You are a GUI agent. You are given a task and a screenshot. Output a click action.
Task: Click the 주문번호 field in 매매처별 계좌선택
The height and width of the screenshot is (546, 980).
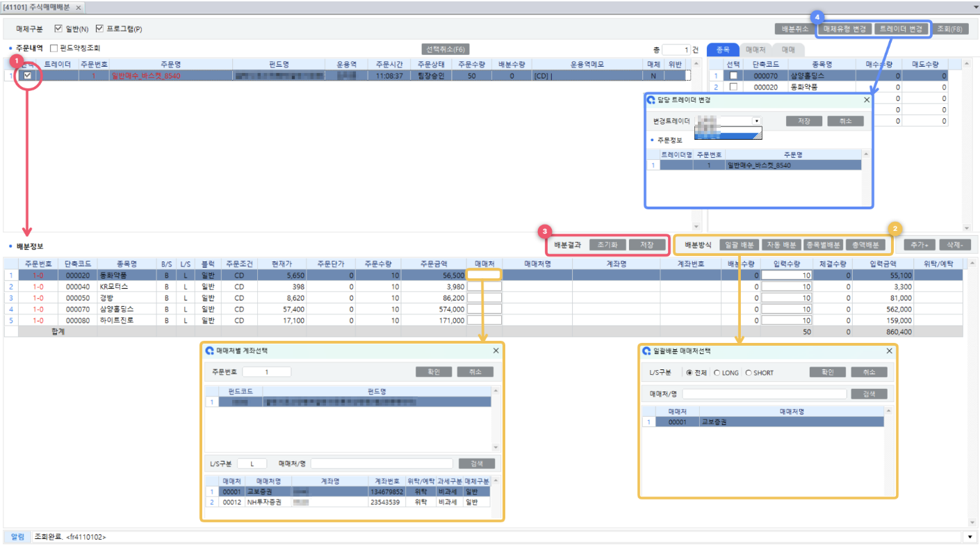click(x=267, y=372)
